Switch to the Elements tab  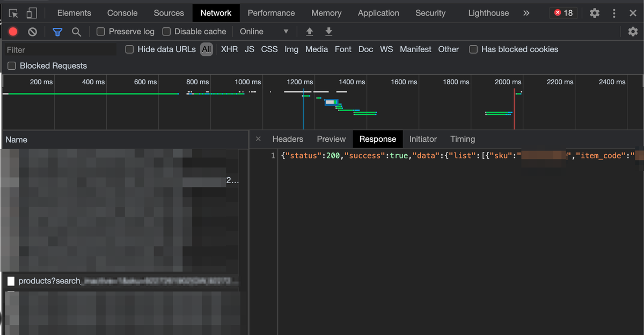(74, 13)
